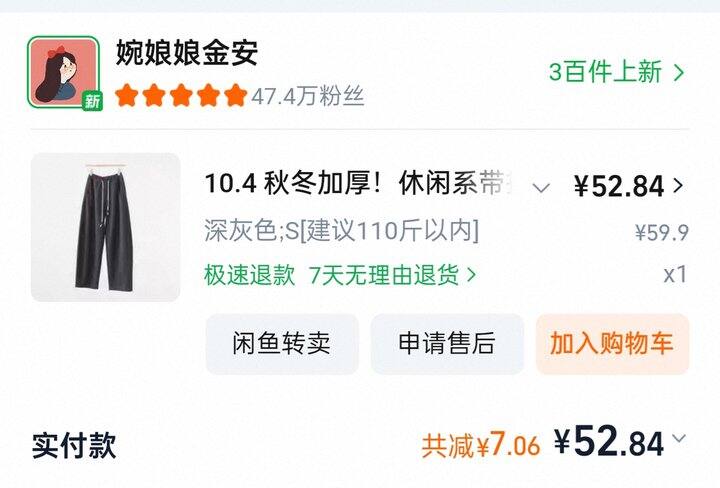This screenshot has width=720, height=488.
Task: Tap the ¥52.84 item price
Action: (x=619, y=186)
